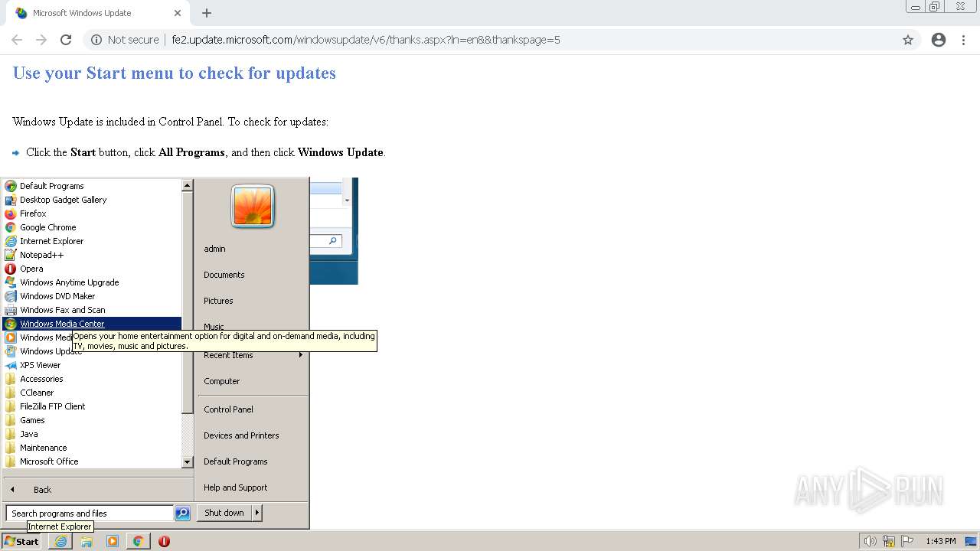Reload the page in Chrome
Viewport: 980px width, 551px height.
pos(66,40)
